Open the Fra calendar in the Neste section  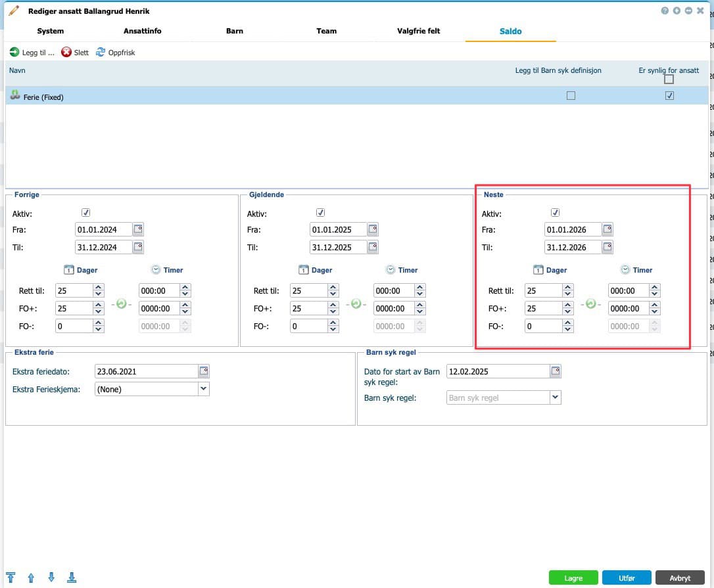607,229
